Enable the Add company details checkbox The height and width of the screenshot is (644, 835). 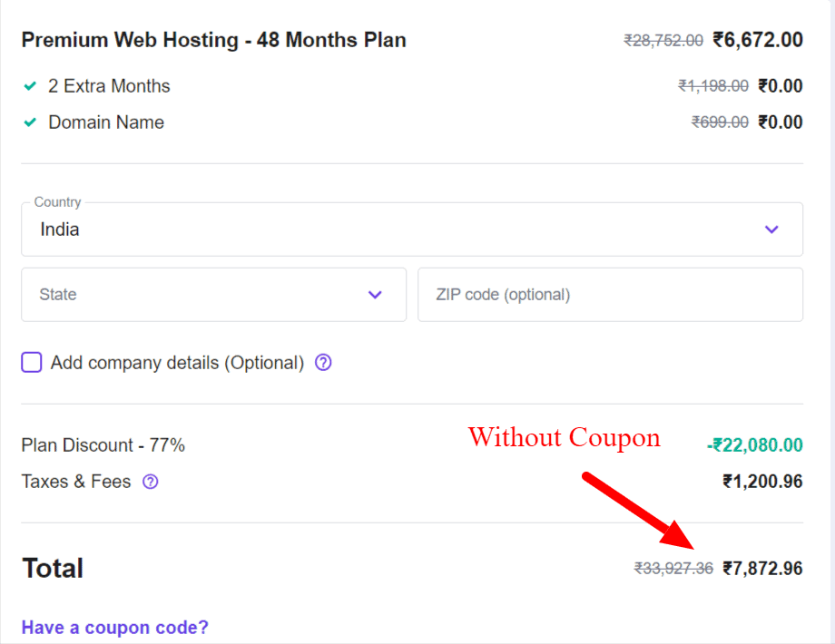(32, 363)
